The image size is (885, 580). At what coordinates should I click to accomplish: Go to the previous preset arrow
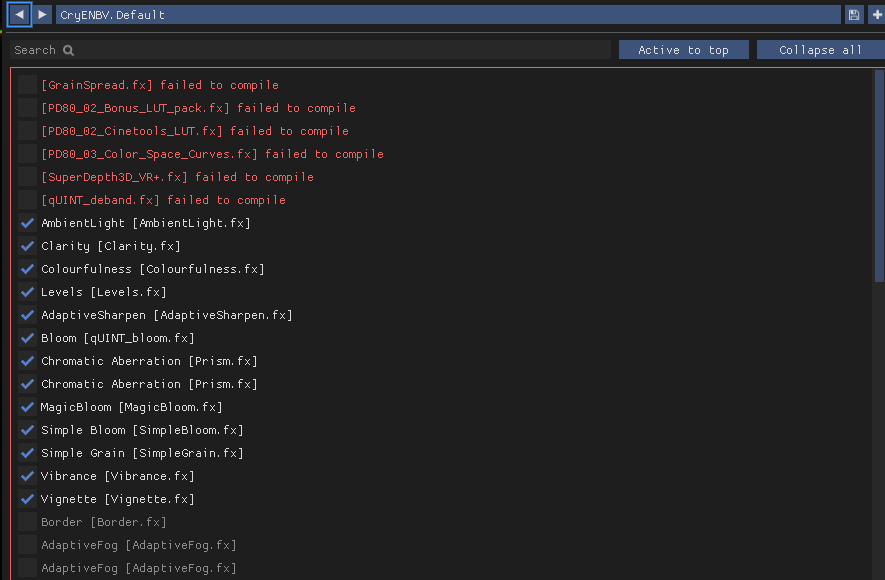(x=19, y=15)
